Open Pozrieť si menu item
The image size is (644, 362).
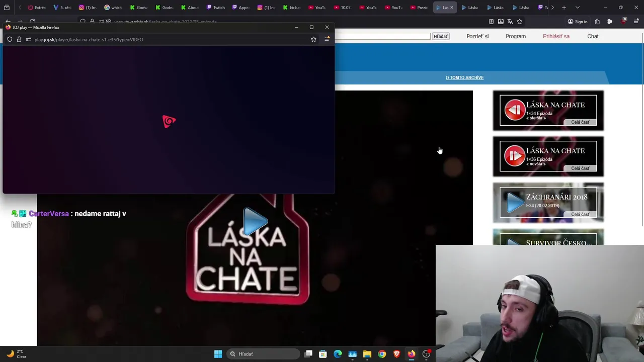click(x=477, y=36)
